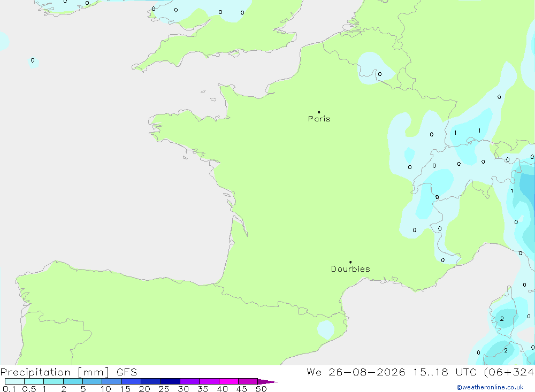This screenshot has width=535, height=392.
Task: Click the 10 legend scale label
Action: (106, 389)
